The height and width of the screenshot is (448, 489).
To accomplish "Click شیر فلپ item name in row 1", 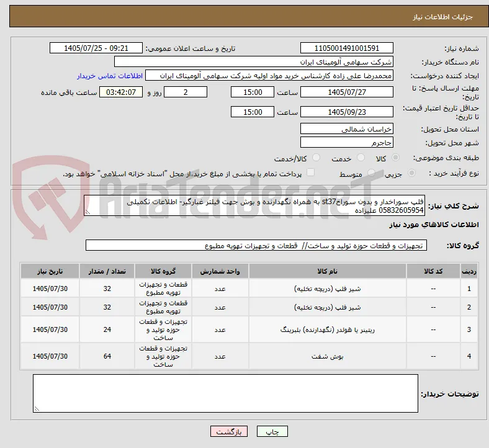I will [328, 289].
